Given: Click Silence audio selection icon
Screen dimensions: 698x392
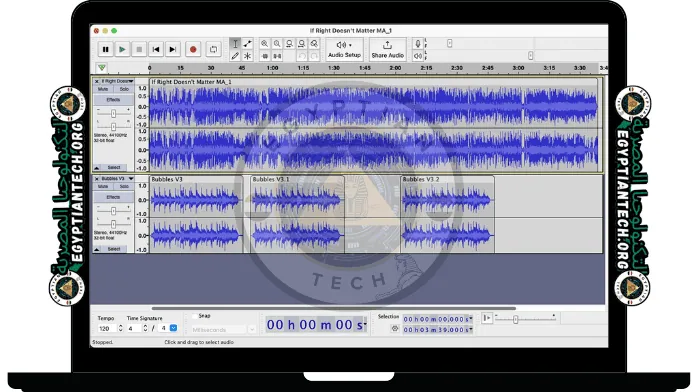Looking at the screenshot, I should click(x=277, y=56).
